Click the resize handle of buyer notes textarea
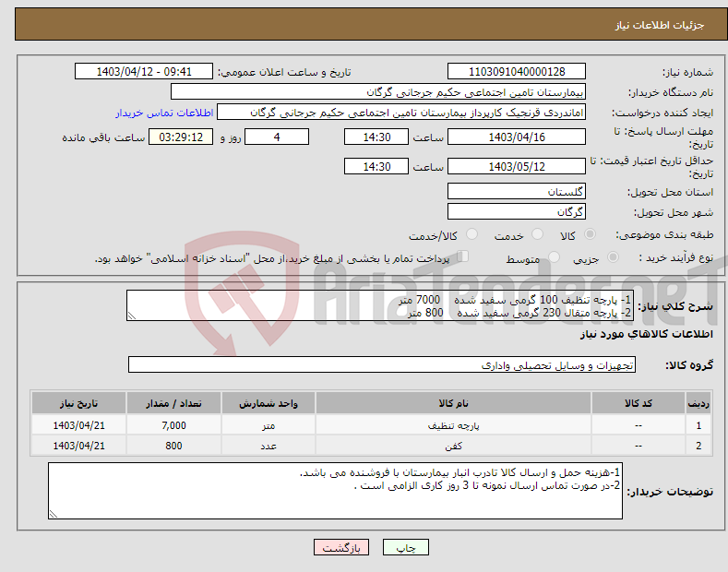Viewport: 728px width, 572px height. pos(54,514)
